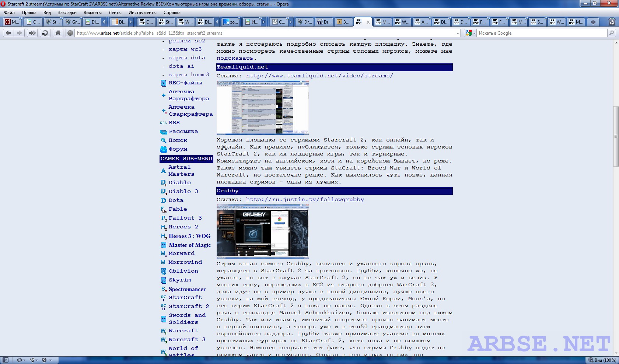
Task: Click the Astral Masters icon
Action: 164,171
